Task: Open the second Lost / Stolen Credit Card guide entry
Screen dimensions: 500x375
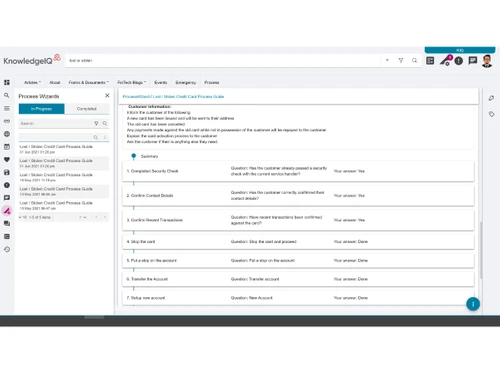Action: (64, 163)
